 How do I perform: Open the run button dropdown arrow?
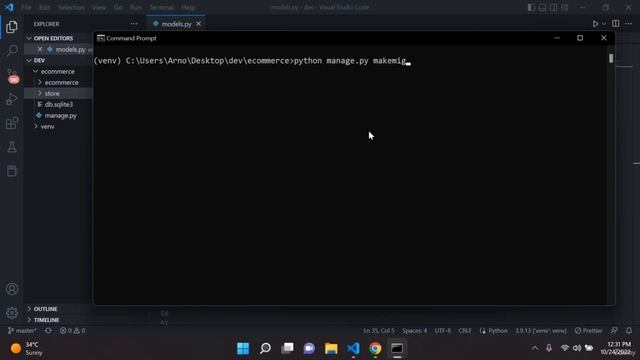click(x=604, y=24)
